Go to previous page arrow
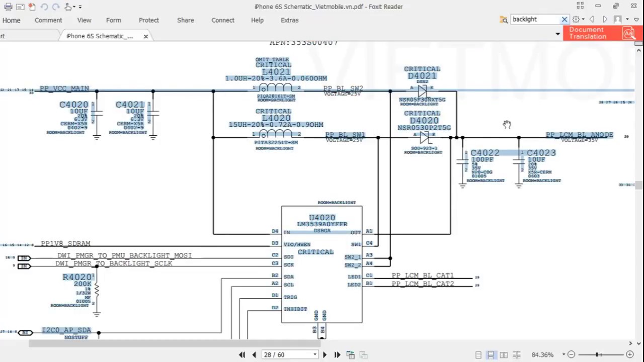The image size is (644, 362). tap(254, 355)
